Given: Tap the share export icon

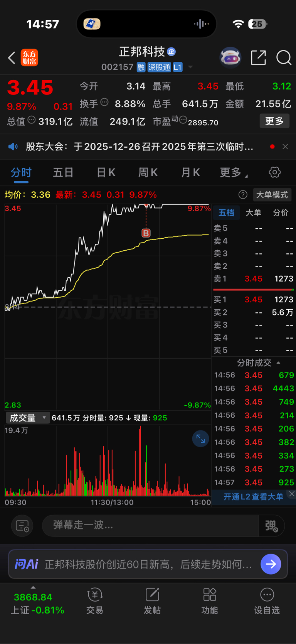Looking at the screenshot, I should (x=258, y=57).
